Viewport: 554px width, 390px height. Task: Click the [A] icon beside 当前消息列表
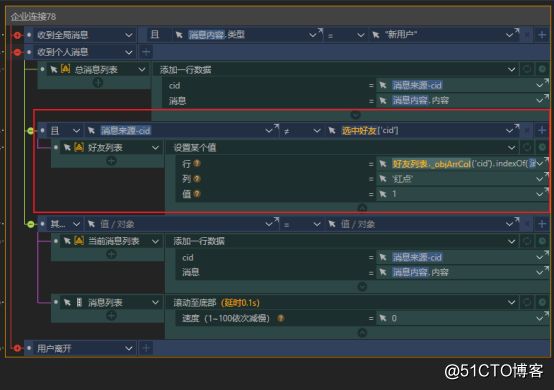coord(79,241)
